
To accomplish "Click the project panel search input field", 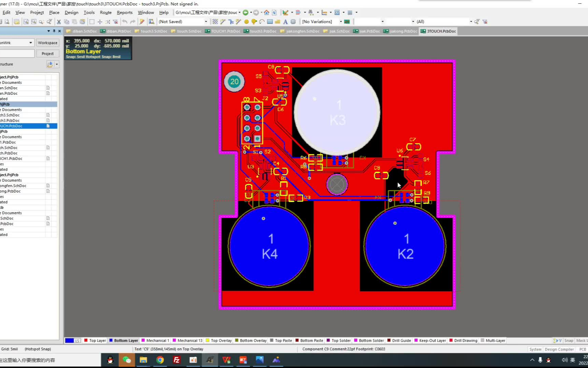I will point(17,53).
